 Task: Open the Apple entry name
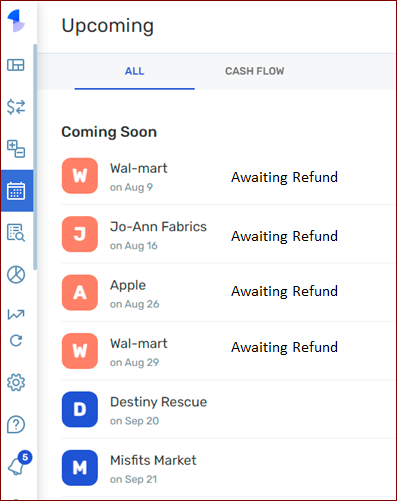(128, 286)
